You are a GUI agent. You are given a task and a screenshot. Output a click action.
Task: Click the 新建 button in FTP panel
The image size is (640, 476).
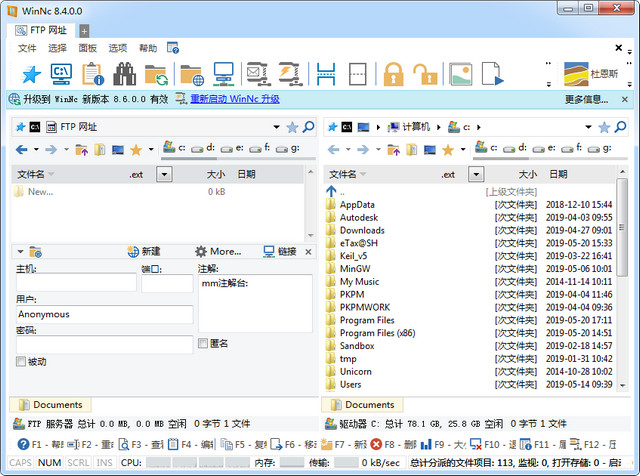pos(144,251)
